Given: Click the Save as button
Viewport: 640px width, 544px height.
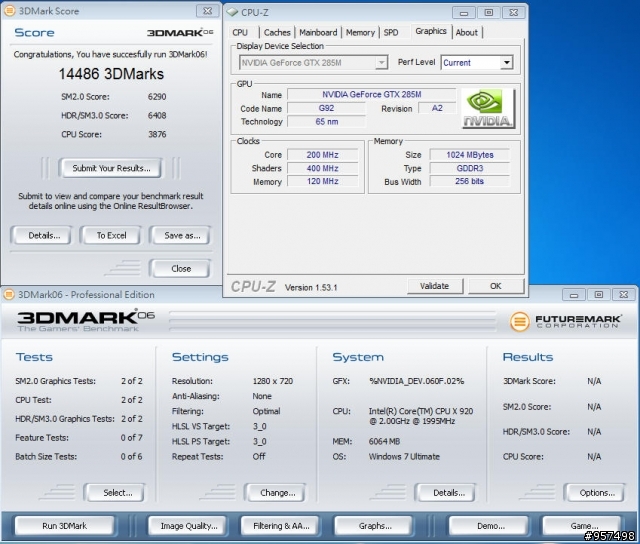Looking at the screenshot, I should point(182,235).
